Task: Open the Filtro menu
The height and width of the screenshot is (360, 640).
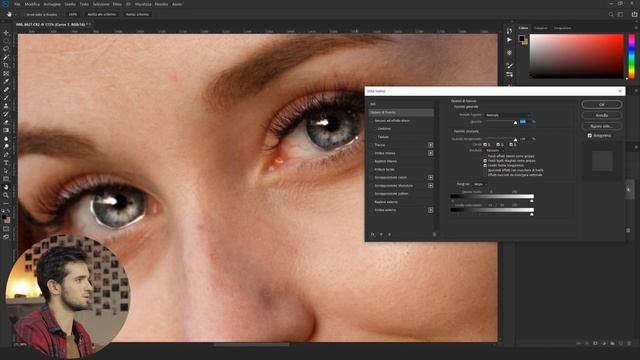Action: click(117, 4)
